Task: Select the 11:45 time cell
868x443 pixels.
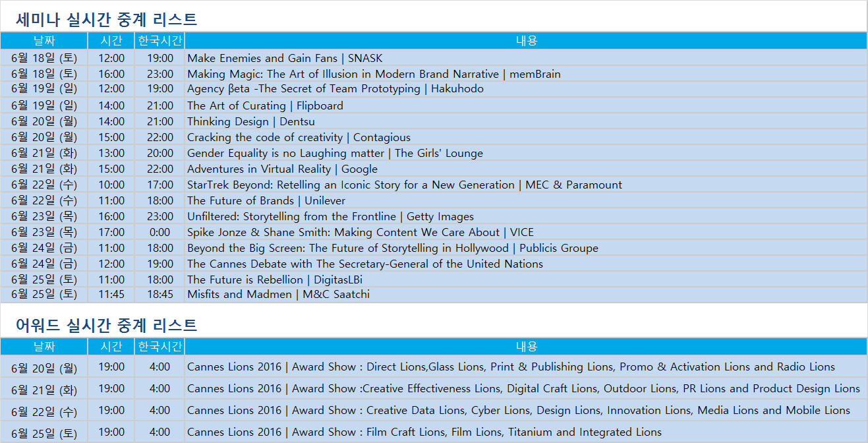Action: (111, 294)
